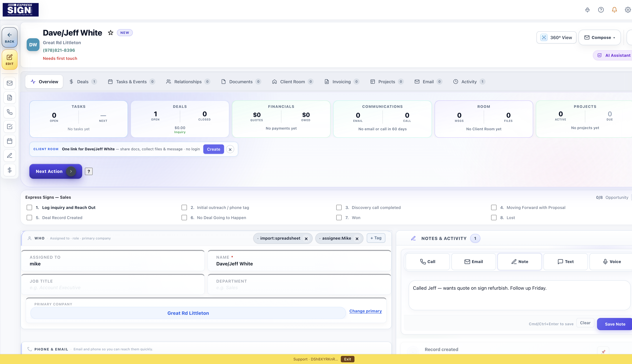Click Great Rd Littleton primary company link

[188, 313]
